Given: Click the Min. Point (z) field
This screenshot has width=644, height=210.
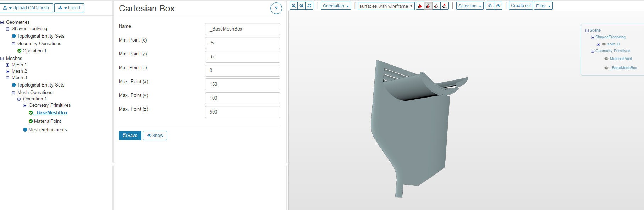Looking at the screenshot, I should [x=243, y=71].
